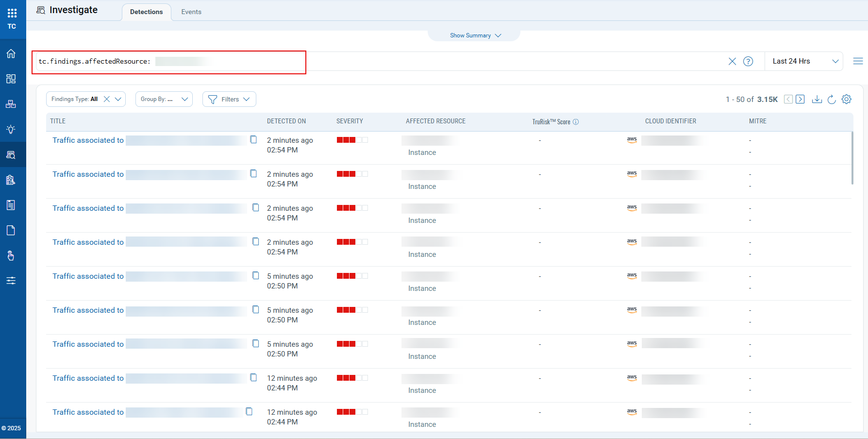Copy the first detection title
This screenshot has width=868, height=439.
click(x=253, y=139)
